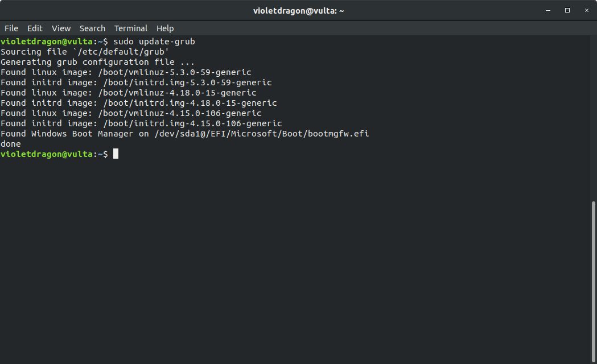Open the Terminal menu
597x364 pixels.
coord(131,28)
